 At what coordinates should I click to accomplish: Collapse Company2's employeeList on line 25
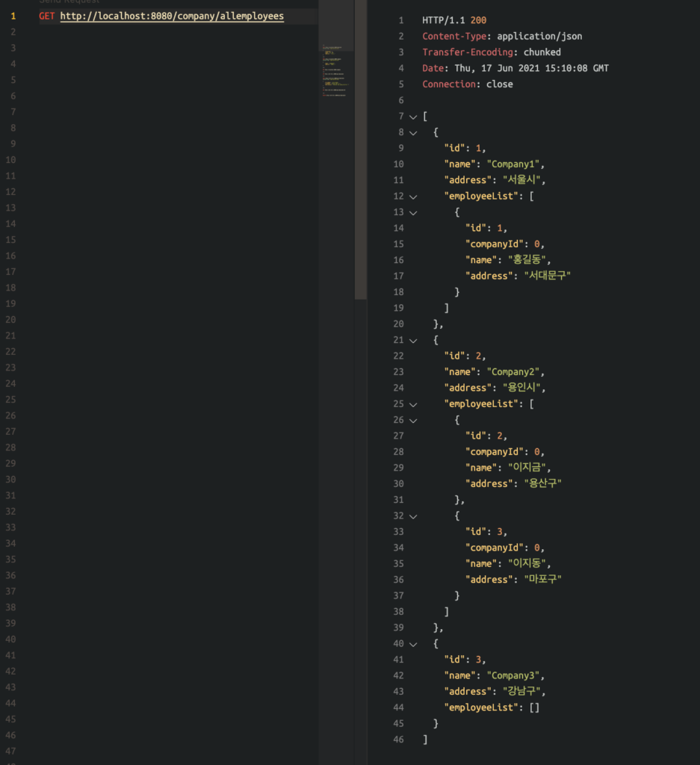[x=412, y=404]
